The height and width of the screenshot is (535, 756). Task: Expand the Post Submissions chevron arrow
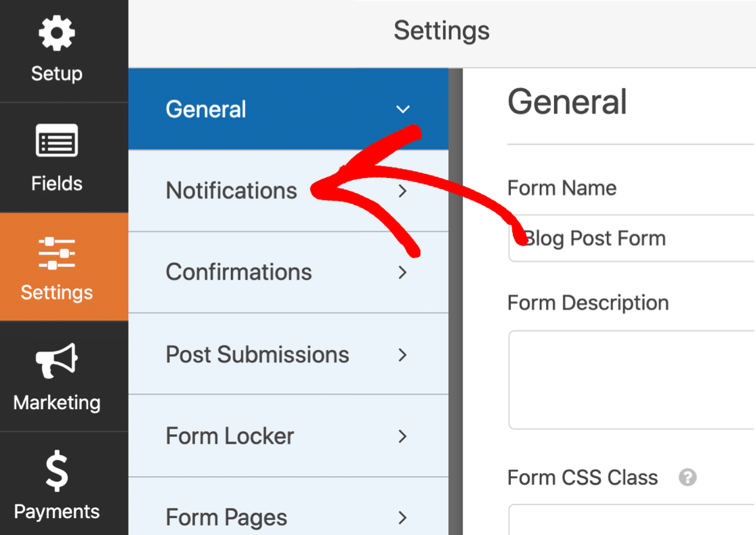coord(403,355)
